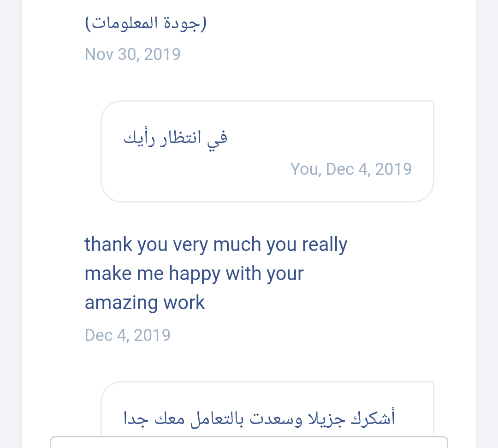
Task: Click the "Nov 30, 2019" timestamp
Action: click(x=132, y=54)
